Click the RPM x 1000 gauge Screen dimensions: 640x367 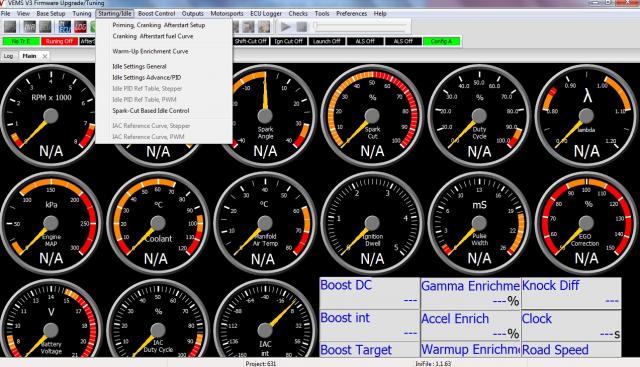51,116
